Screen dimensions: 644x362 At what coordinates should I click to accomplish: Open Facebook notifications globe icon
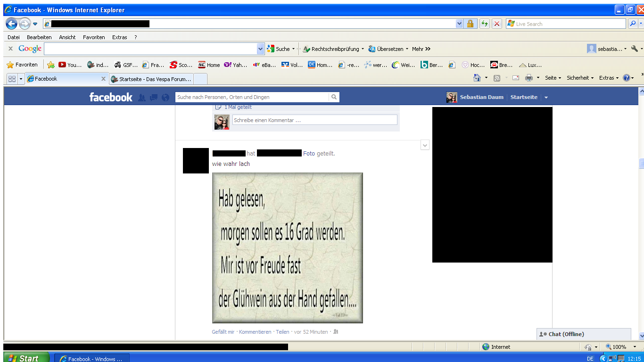pyautogui.click(x=165, y=98)
